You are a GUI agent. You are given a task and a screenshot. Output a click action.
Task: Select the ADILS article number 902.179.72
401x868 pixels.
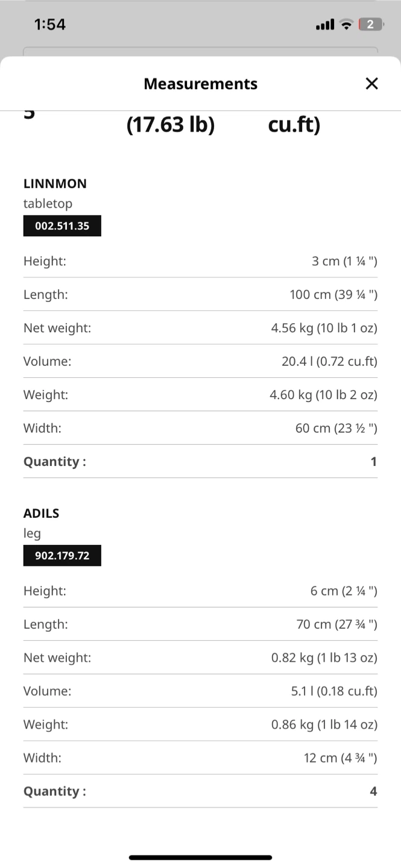62,556
